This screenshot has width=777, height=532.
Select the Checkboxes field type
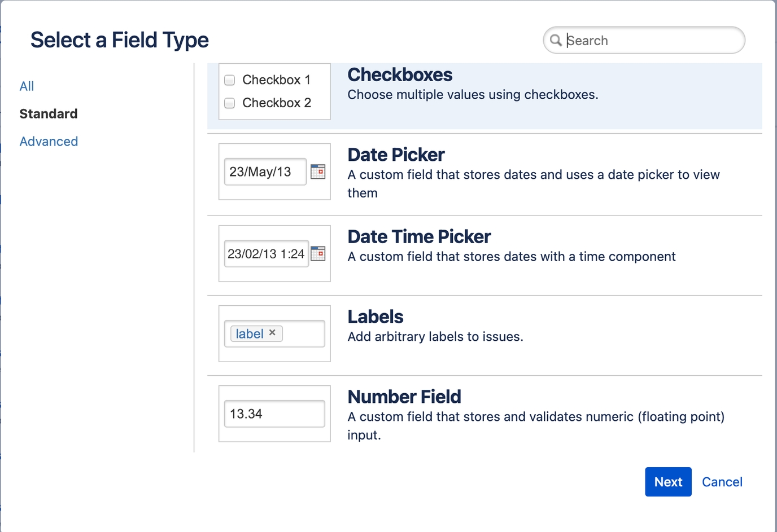click(x=400, y=75)
